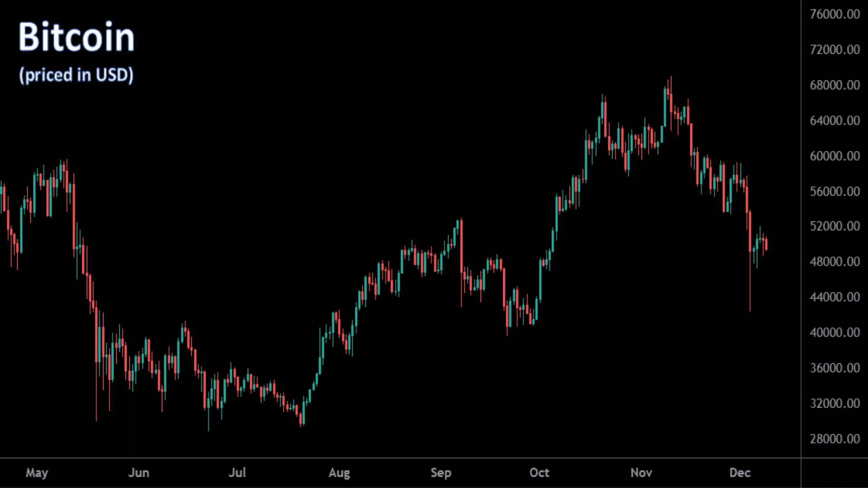Click the 76000.00 price label
Screen dimensions: 868x488
coord(835,14)
